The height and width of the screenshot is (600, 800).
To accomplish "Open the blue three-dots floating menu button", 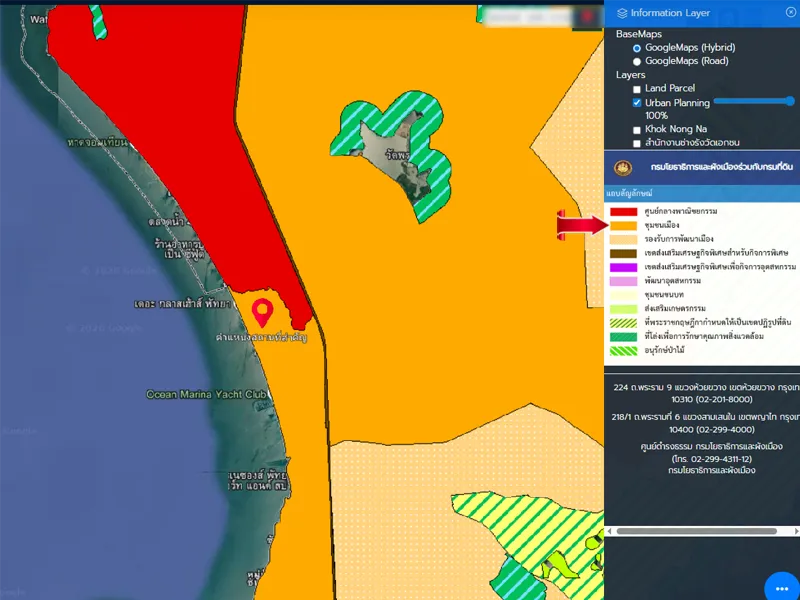I will point(780,588).
